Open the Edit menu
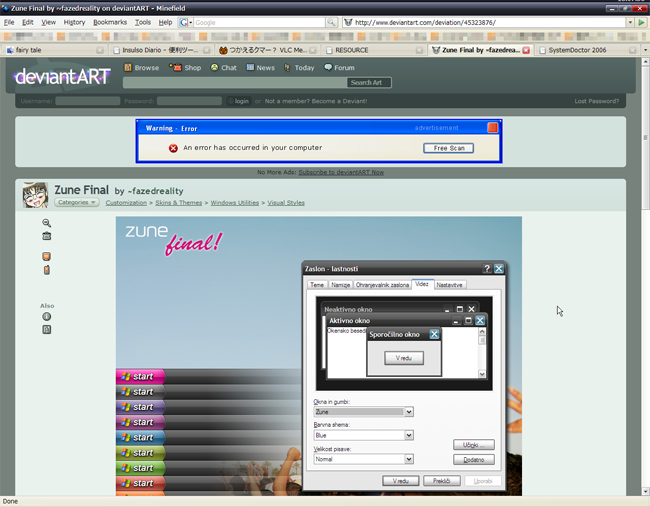This screenshot has height=507, width=650. click(28, 22)
